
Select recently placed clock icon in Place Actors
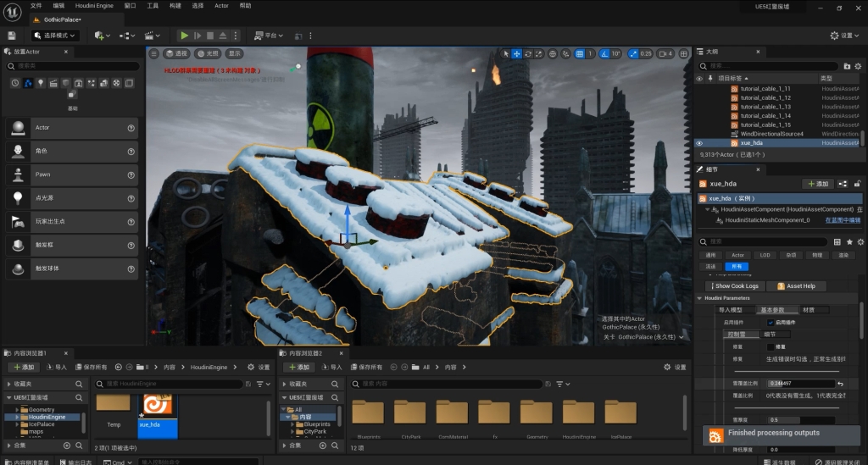15,83
